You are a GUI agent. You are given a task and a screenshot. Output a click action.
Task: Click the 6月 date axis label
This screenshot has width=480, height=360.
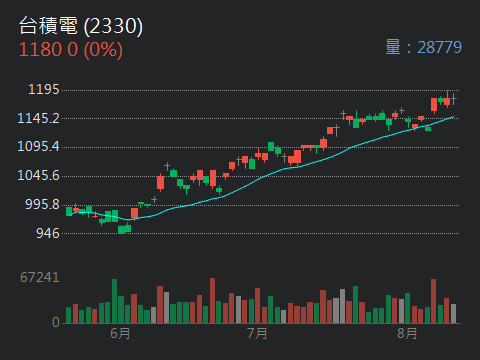[x=120, y=333]
